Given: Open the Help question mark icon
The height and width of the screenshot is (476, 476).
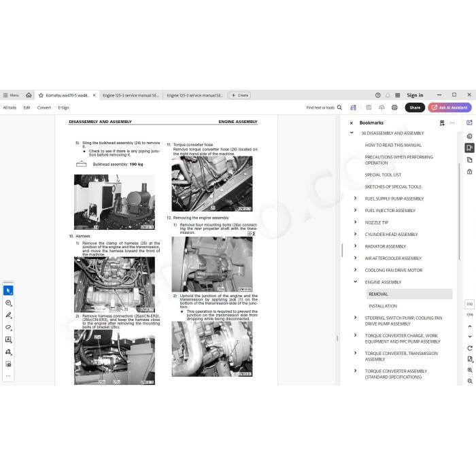Looking at the screenshot, I should point(377,95).
